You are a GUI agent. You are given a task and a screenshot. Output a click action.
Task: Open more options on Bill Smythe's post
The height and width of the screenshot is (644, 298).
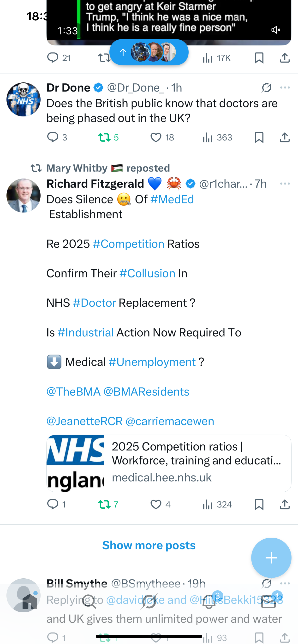tap(285, 584)
